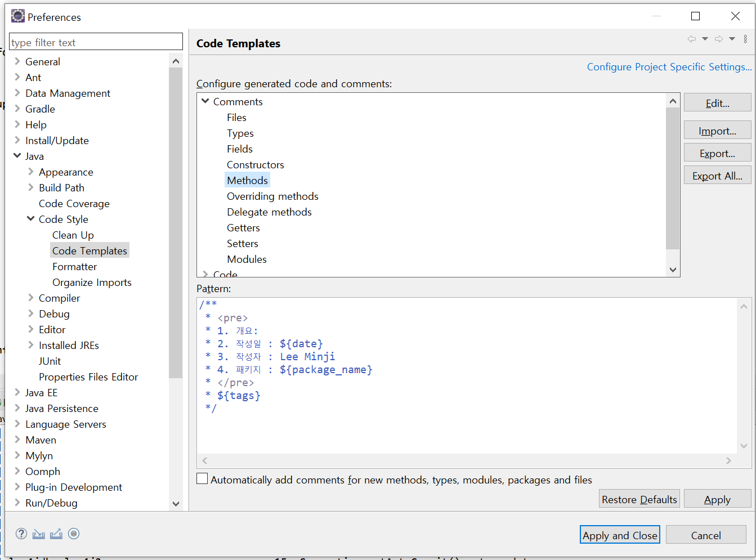The height and width of the screenshot is (560, 756).
Task: Select Methods comment template
Action: pos(247,180)
